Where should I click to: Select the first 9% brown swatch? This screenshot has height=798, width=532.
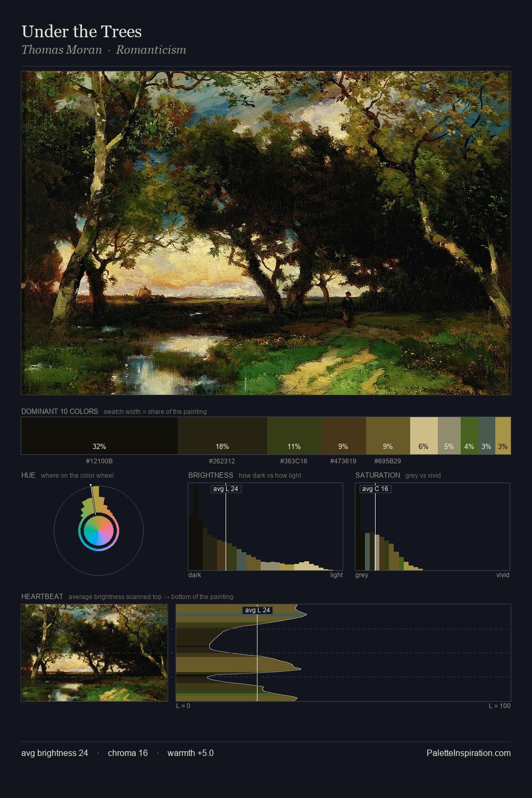coord(344,436)
